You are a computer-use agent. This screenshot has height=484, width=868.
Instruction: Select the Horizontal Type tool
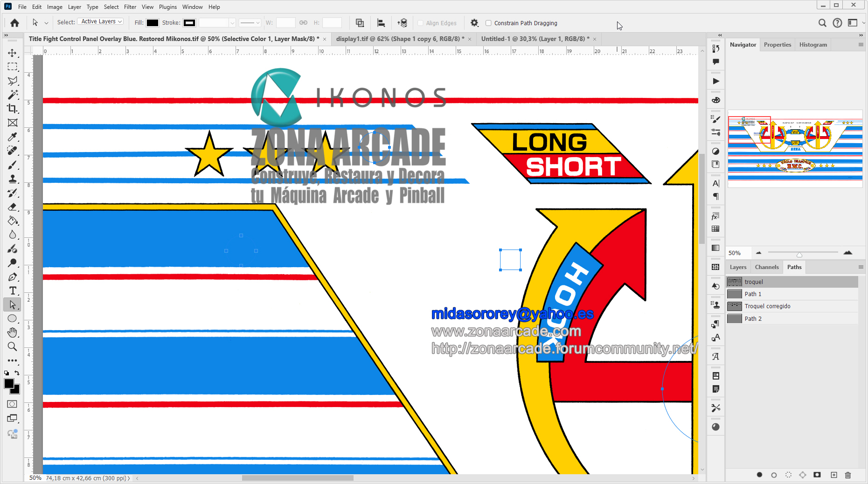[x=13, y=291]
